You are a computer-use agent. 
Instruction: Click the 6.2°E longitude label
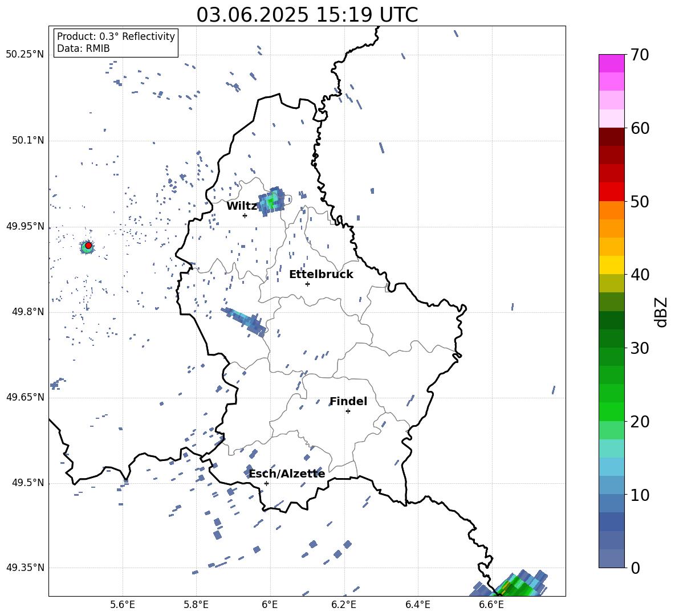click(x=344, y=605)
